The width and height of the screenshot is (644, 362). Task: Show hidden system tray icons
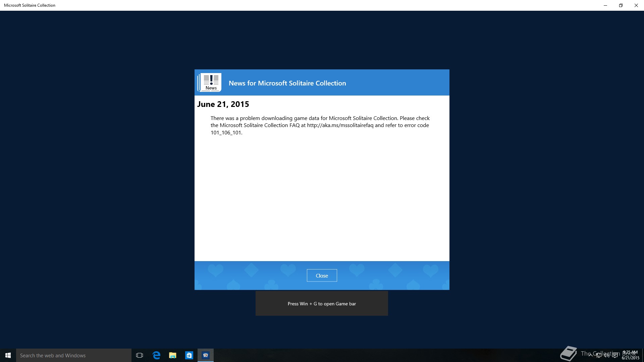pos(590,355)
